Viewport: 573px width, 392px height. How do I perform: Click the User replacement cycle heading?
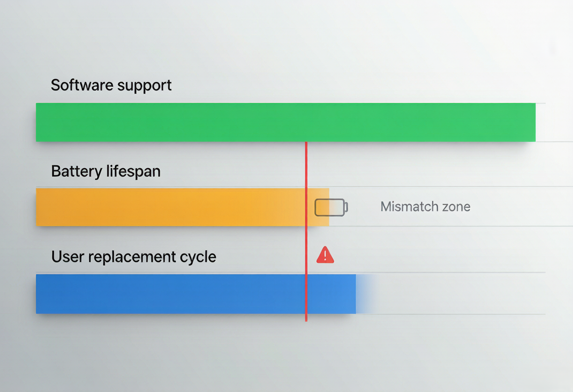(x=134, y=257)
